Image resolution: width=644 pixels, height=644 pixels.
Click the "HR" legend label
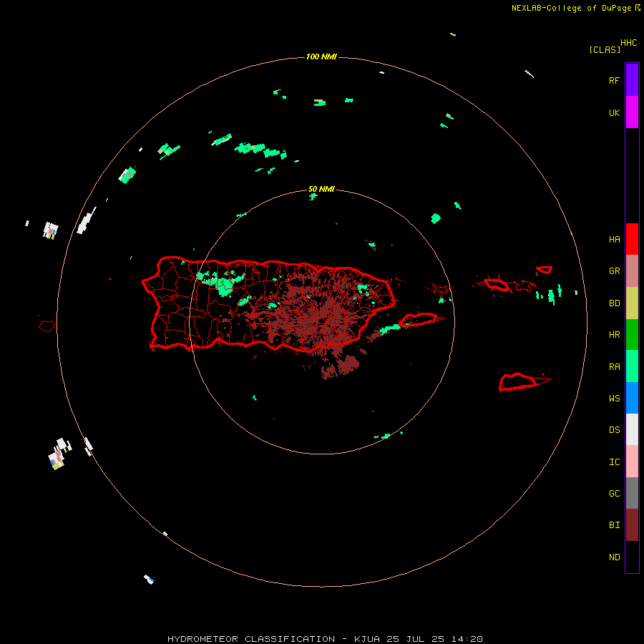(x=615, y=335)
